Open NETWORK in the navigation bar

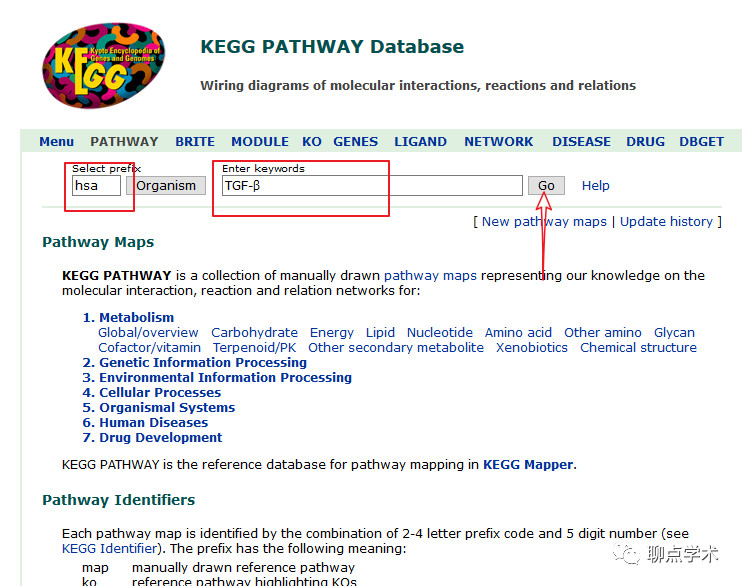498,142
